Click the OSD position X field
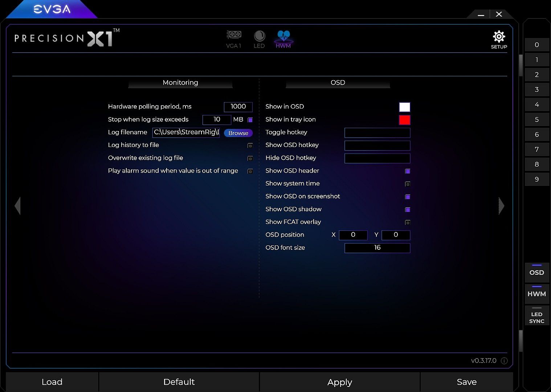Image resolution: width=551 pixels, height=392 pixels. pos(353,235)
